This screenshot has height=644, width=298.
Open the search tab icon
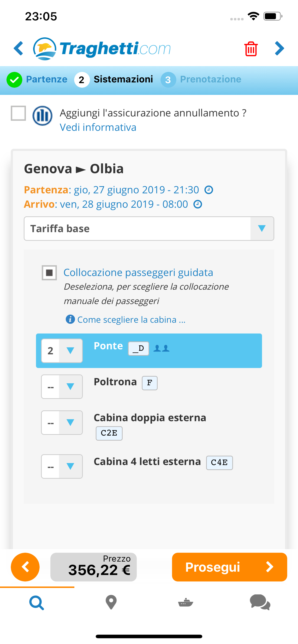pyautogui.click(x=37, y=603)
